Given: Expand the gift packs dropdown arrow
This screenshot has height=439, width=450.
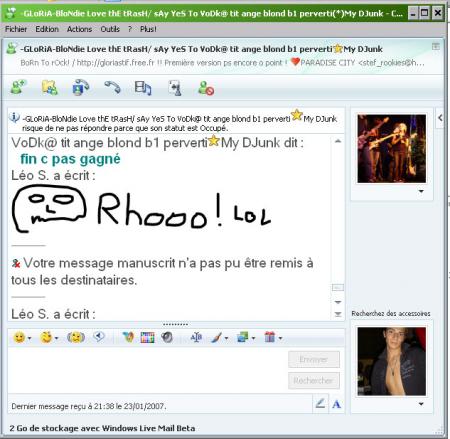Looking at the screenshot, I should click(280, 338).
